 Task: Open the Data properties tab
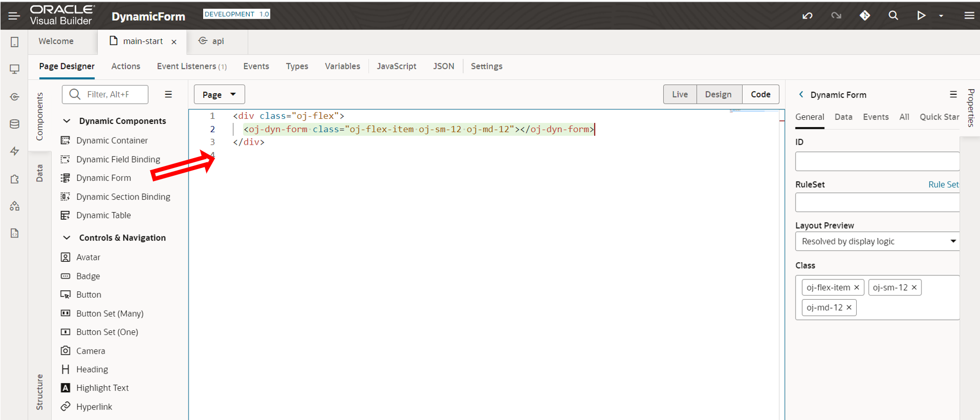click(x=843, y=117)
